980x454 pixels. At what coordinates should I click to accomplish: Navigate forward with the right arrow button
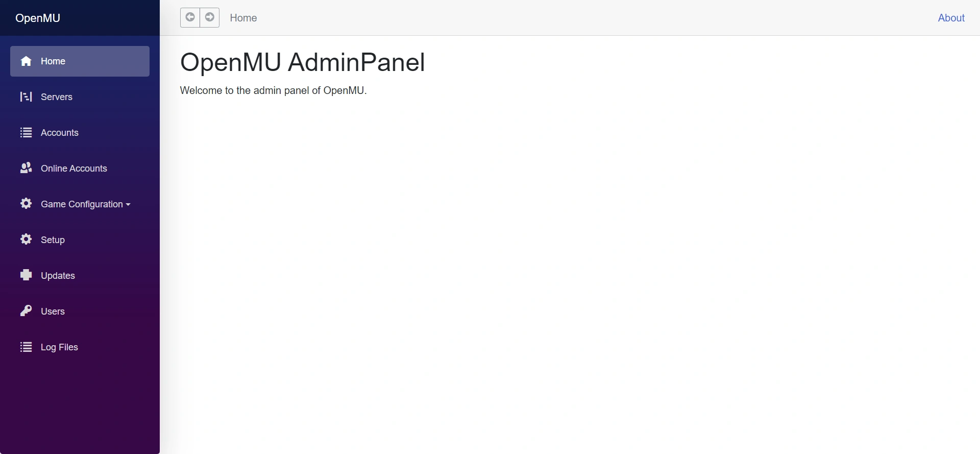pos(210,17)
